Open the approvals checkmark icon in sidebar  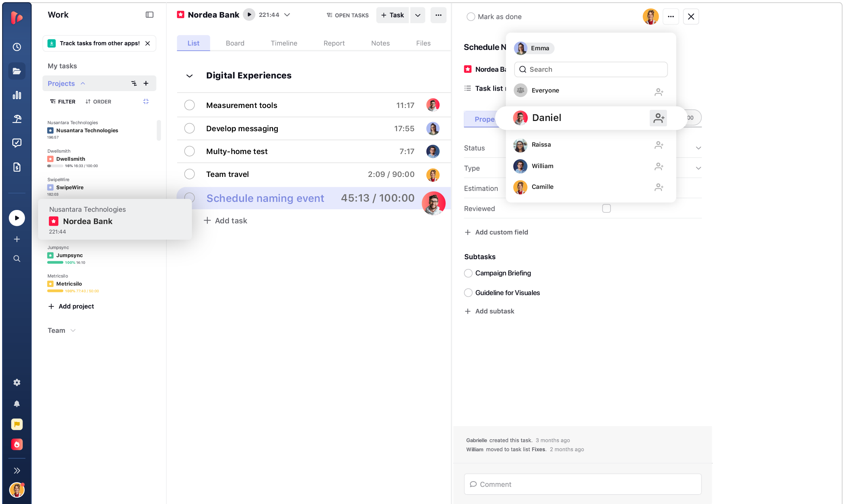(x=17, y=143)
